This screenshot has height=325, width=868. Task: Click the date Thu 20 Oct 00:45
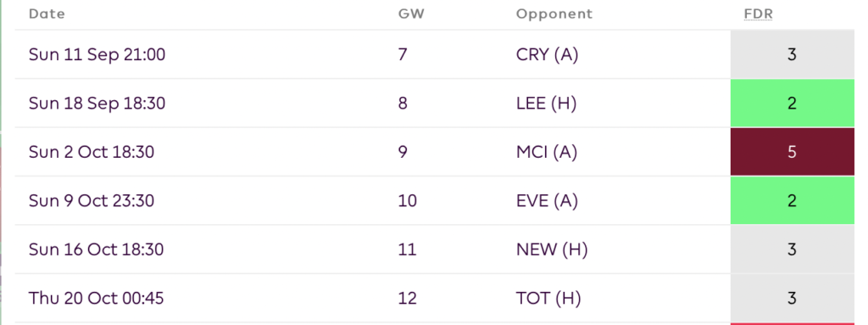pyautogui.click(x=97, y=299)
